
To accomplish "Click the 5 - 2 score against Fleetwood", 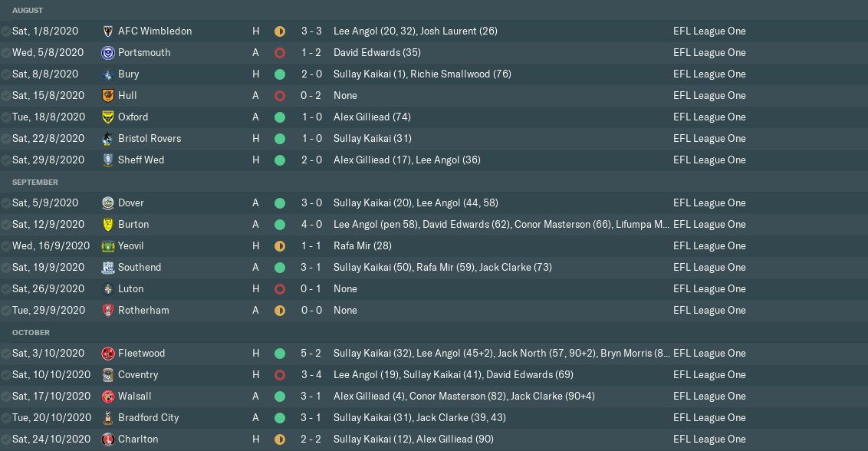I will pyautogui.click(x=311, y=354).
